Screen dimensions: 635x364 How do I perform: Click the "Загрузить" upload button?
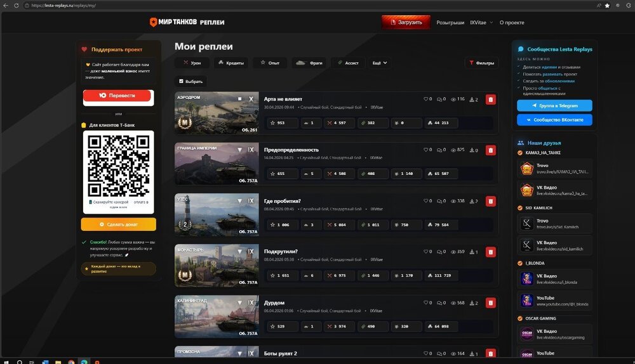(406, 22)
